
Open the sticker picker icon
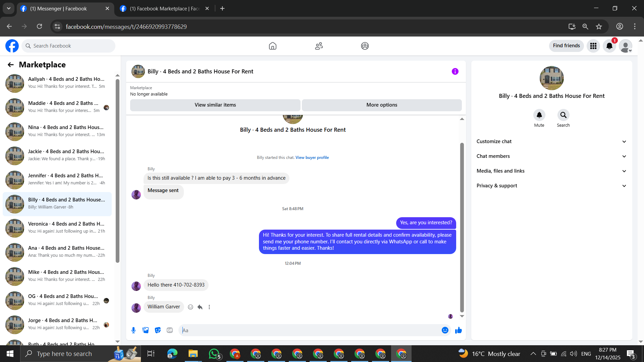click(x=158, y=330)
